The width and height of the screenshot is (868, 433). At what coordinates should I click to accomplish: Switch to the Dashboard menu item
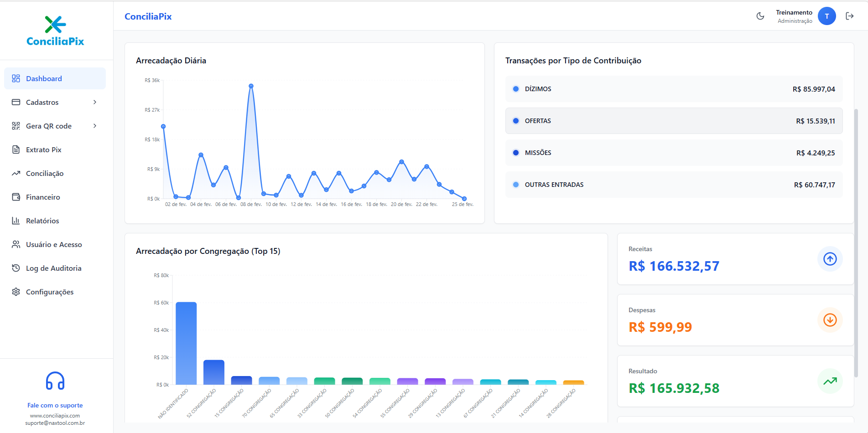(44, 78)
